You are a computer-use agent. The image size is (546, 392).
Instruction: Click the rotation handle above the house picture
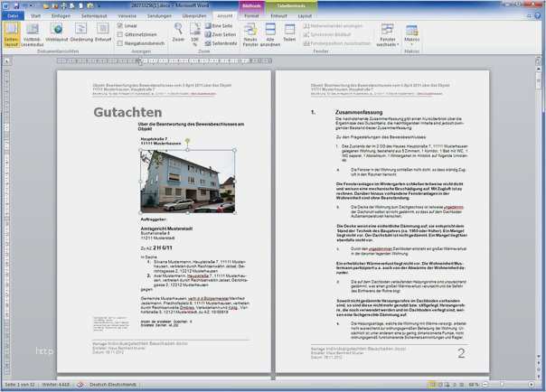[x=187, y=141]
